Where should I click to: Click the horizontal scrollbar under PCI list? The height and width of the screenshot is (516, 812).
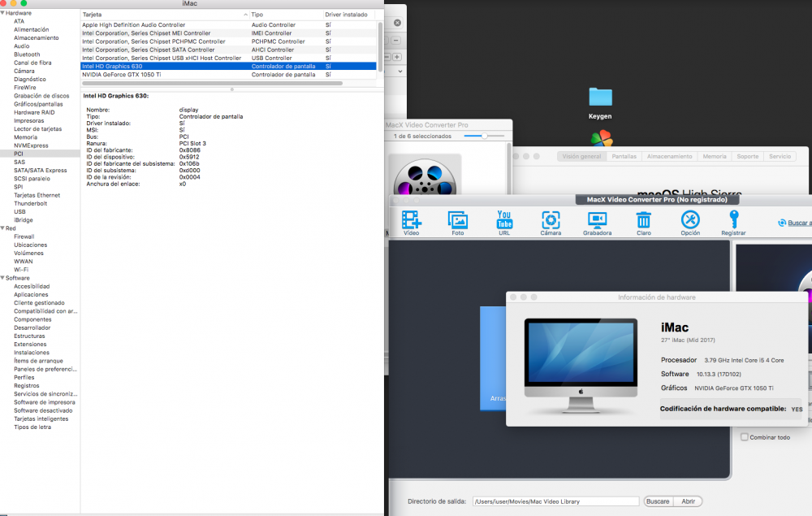tap(212, 84)
